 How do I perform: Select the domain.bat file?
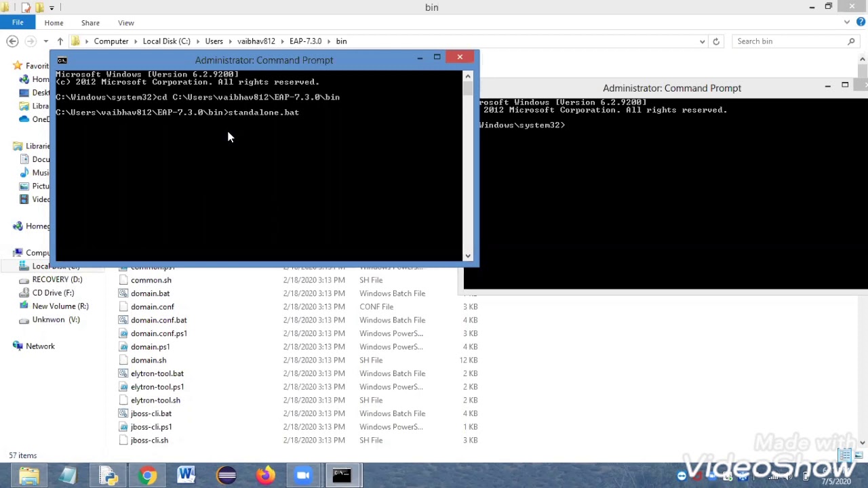(x=150, y=293)
